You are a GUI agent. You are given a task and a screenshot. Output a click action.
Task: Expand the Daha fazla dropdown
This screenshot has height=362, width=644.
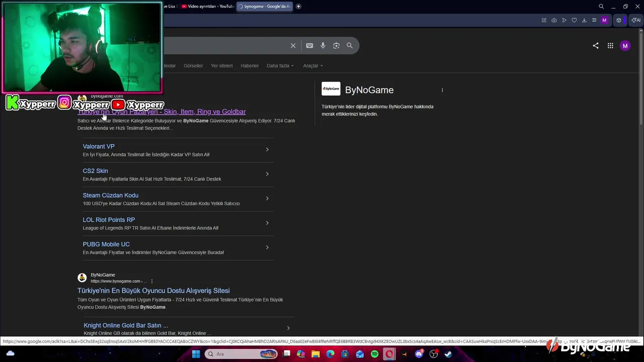point(280,66)
